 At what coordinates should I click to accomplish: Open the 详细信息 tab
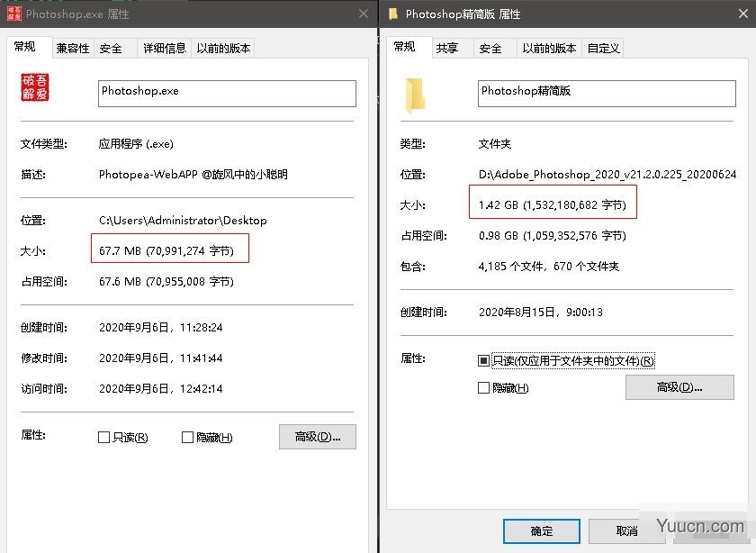(x=165, y=49)
